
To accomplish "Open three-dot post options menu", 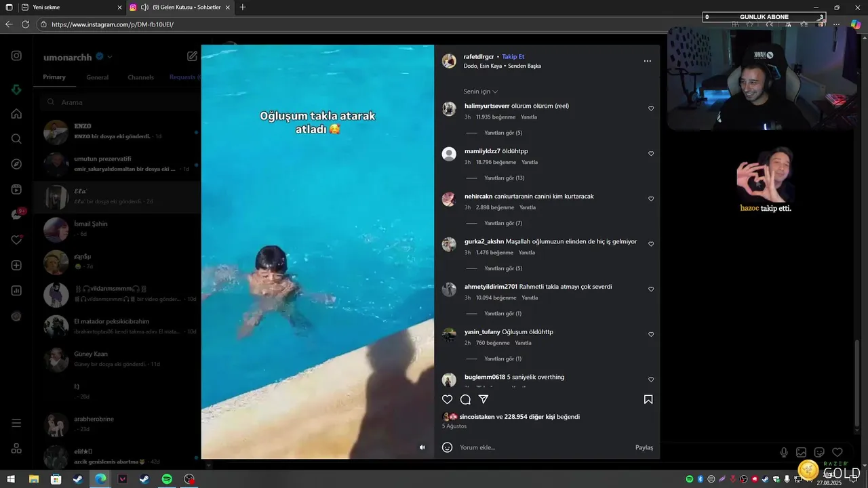I will pos(647,61).
